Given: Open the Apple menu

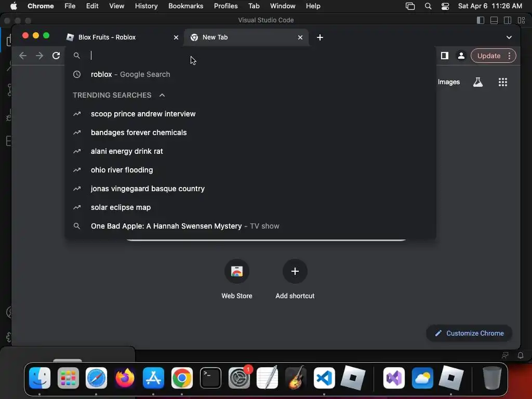Looking at the screenshot, I should 14,6.
